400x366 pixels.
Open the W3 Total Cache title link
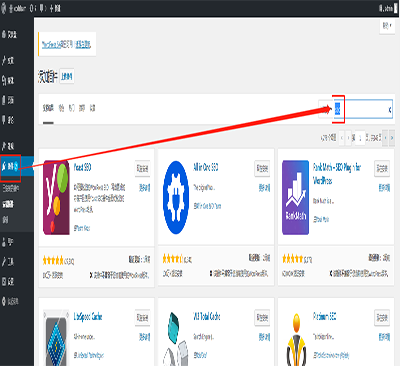coord(207,316)
